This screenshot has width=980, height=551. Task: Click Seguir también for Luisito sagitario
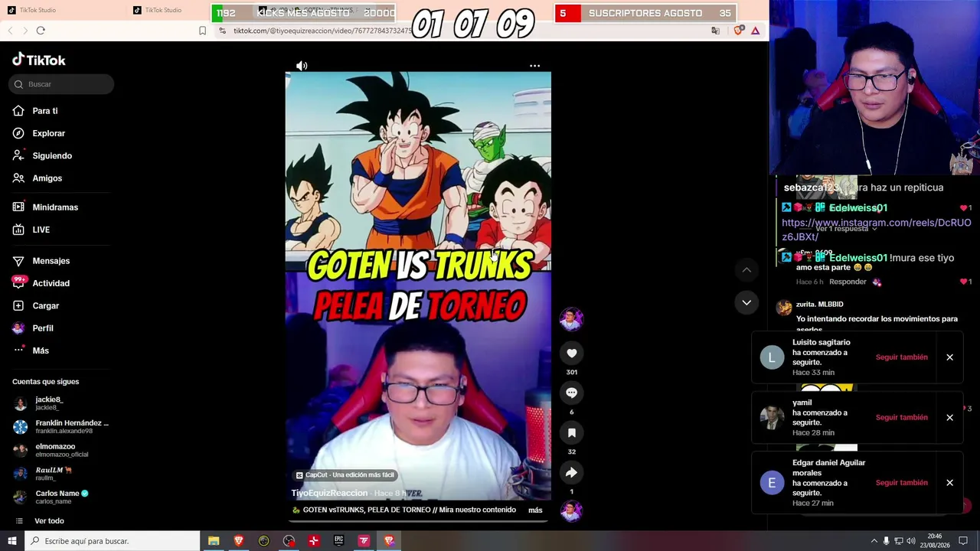901,357
